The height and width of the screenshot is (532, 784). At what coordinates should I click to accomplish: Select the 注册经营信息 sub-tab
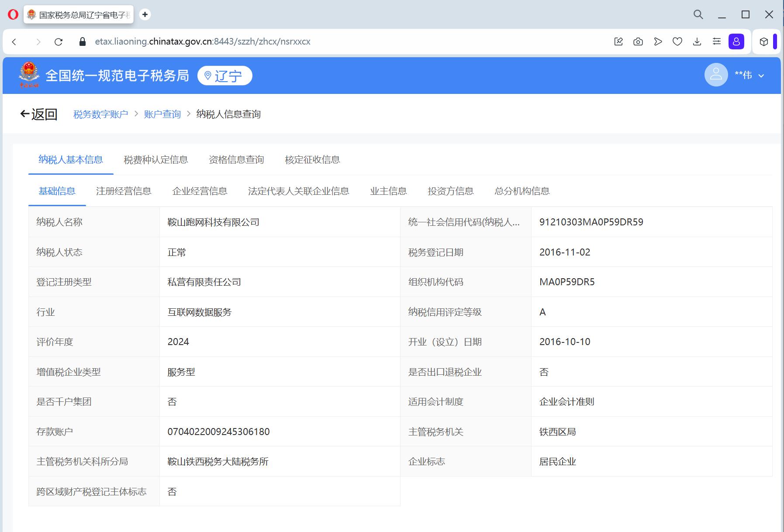[124, 191]
